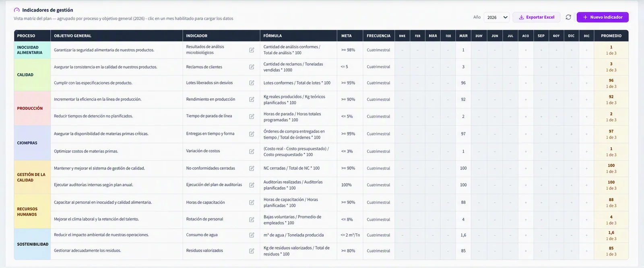Click plus in SEP column for Rotación de personal
Viewport: 644px width, 268px height.
pyautogui.click(x=541, y=220)
